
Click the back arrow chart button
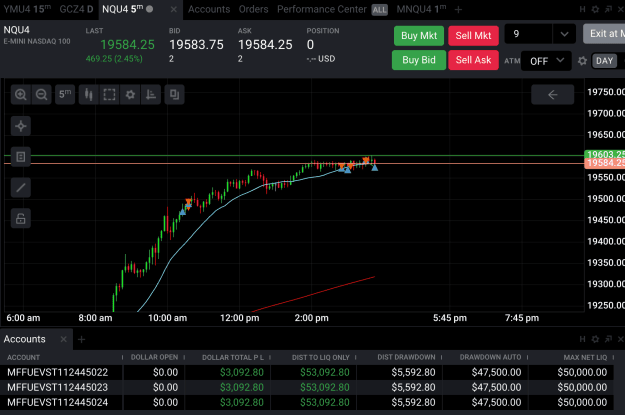552,94
